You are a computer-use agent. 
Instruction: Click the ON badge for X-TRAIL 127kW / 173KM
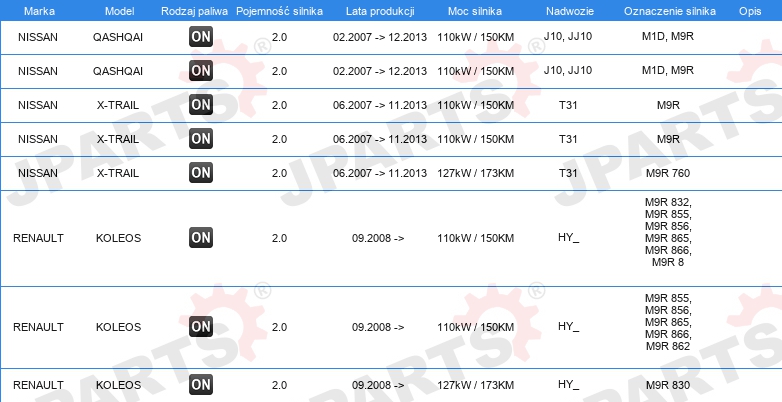201,173
